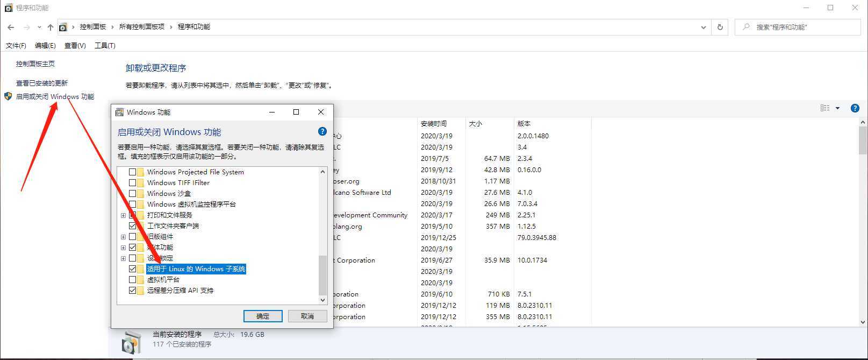
Task: Close the Windows 功能 dialog
Action: pos(321,112)
